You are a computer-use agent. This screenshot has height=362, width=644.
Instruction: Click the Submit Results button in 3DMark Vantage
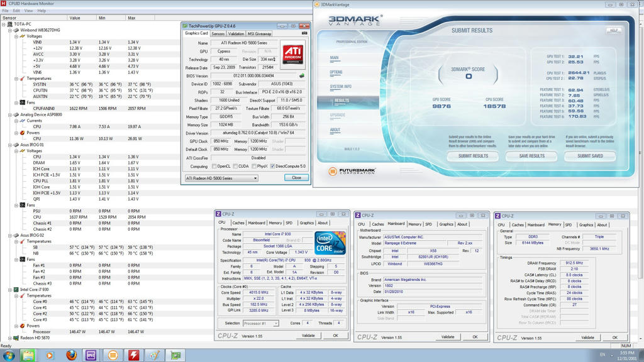[x=473, y=156]
